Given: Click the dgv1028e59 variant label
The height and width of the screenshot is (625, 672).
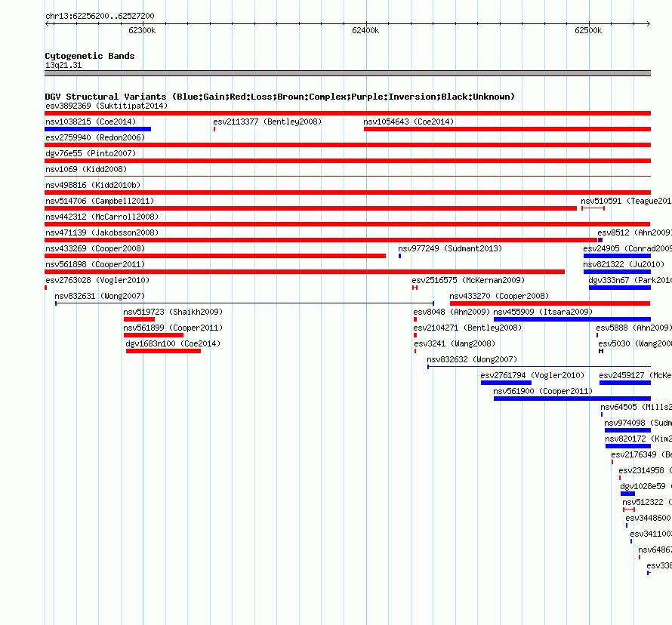Looking at the screenshot, I should pos(646,486).
